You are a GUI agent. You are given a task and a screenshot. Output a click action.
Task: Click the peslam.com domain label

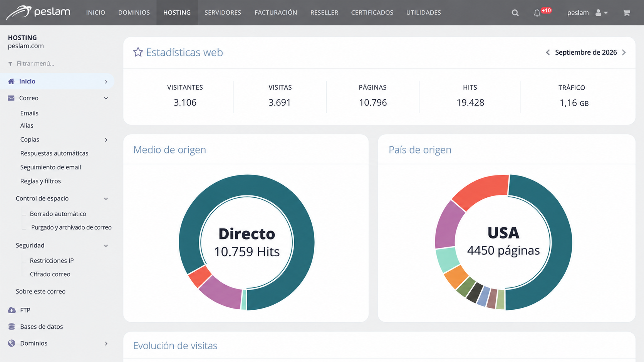[26, 46]
